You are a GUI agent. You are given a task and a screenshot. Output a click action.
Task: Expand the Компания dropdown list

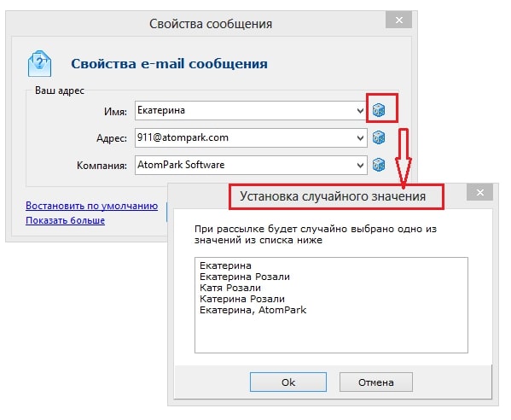coord(360,165)
